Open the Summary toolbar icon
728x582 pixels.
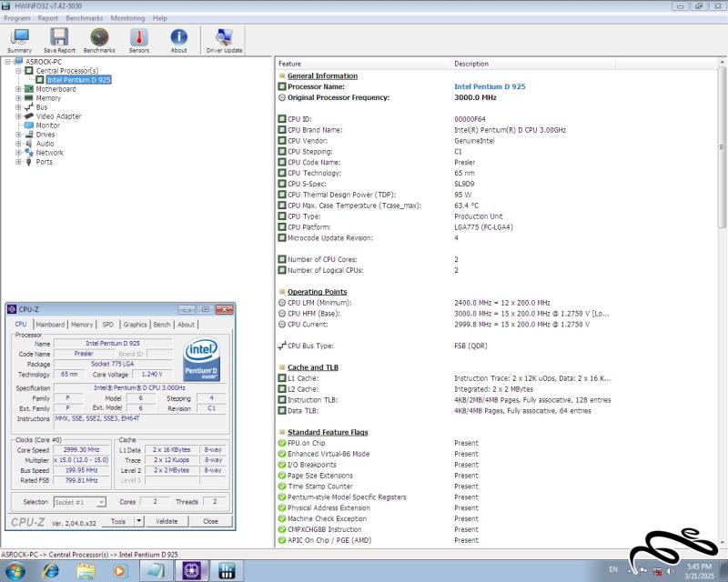point(20,40)
